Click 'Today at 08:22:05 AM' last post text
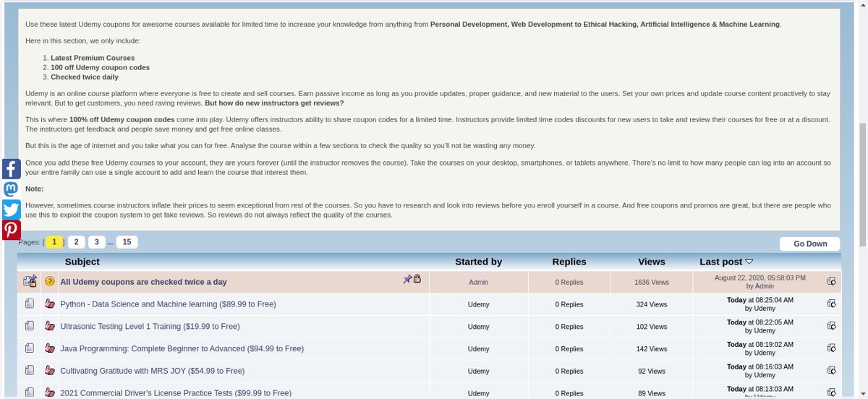 click(x=760, y=322)
